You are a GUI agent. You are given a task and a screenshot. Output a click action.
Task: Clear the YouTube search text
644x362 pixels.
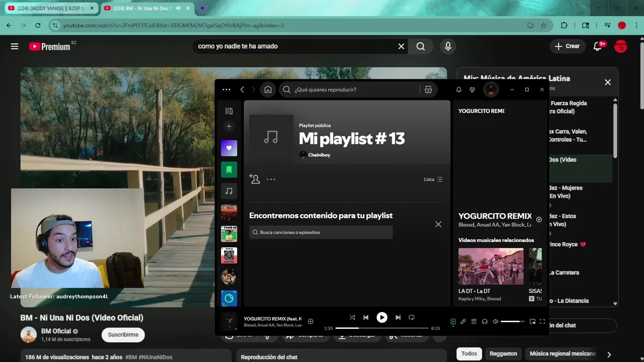pos(401,46)
